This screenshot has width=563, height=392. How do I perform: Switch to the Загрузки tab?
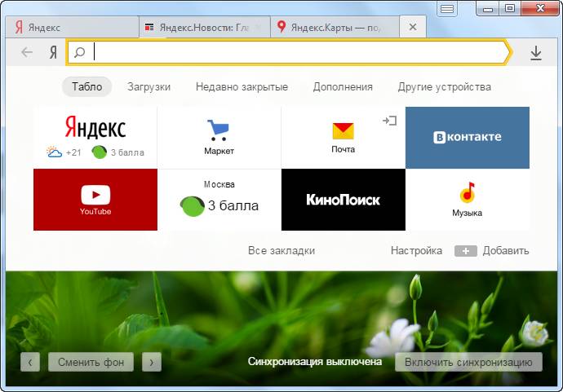pos(149,87)
